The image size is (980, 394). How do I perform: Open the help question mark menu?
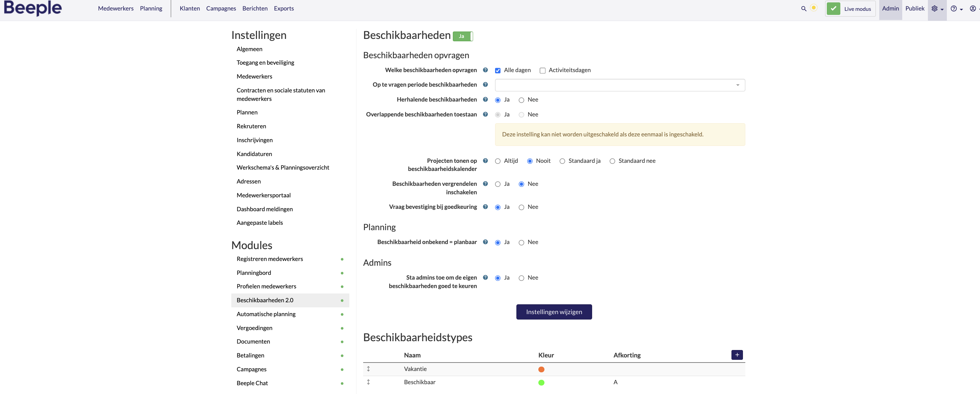point(956,9)
